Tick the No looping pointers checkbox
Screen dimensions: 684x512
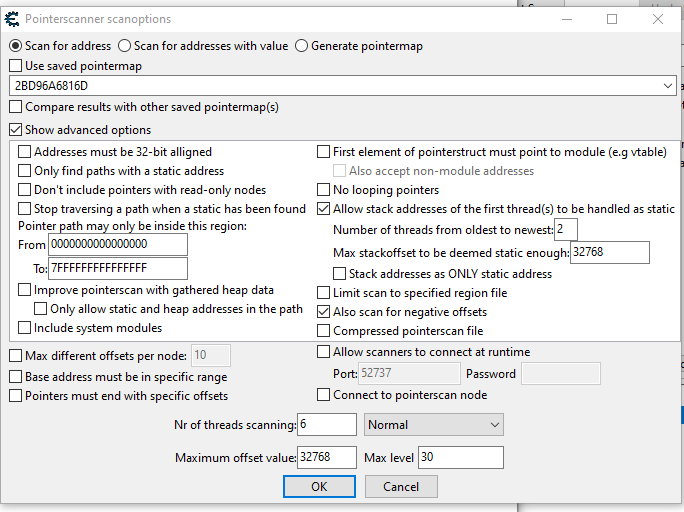[x=324, y=190]
